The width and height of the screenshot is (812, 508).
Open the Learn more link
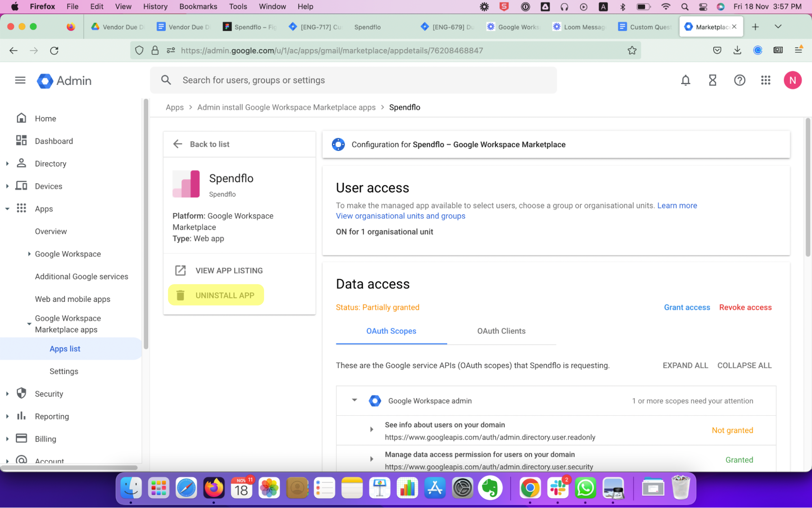[x=677, y=205]
